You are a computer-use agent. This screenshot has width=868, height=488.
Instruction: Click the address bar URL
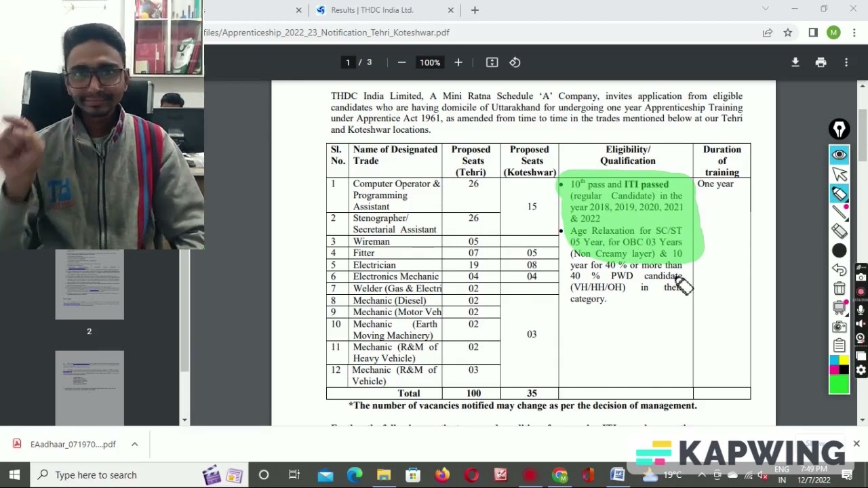coord(326,33)
